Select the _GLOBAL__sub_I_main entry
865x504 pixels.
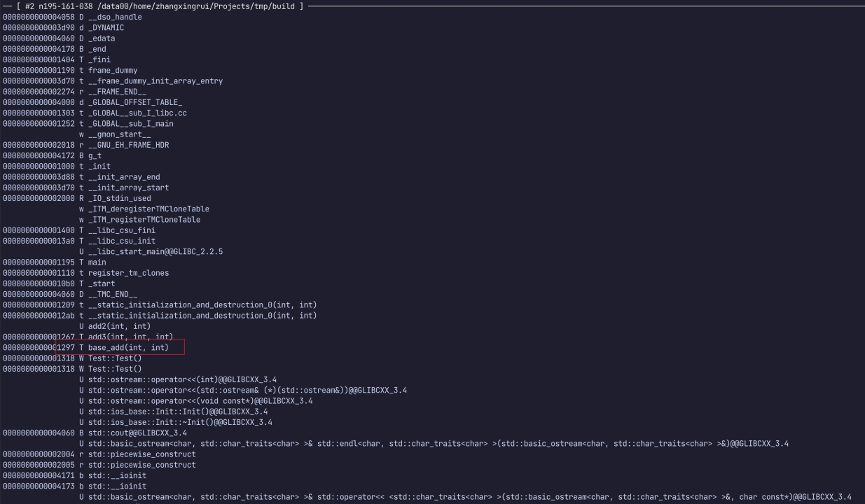(x=130, y=124)
